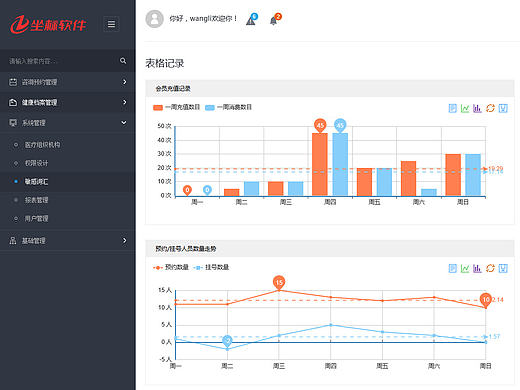Click the calendar icon beside 咨询预约管理
The height and width of the screenshot is (390, 520).
click(x=13, y=82)
